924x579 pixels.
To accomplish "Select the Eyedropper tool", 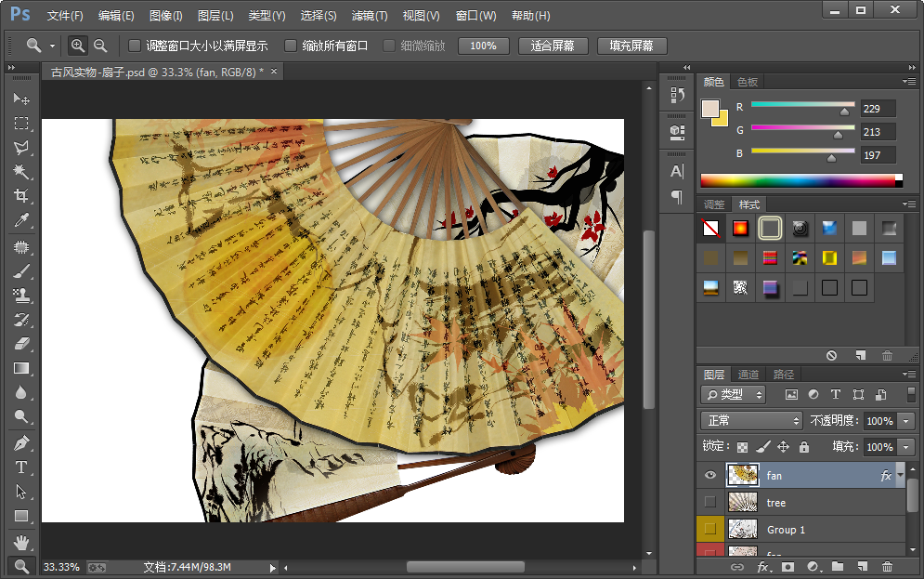I will pyautogui.click(x=20, y=220).
